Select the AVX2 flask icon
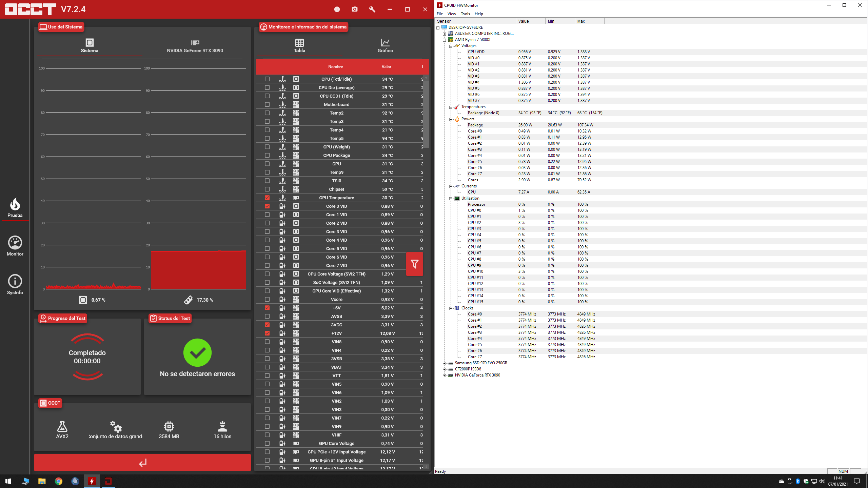The image size is (868, 488). tap(62, 426)
